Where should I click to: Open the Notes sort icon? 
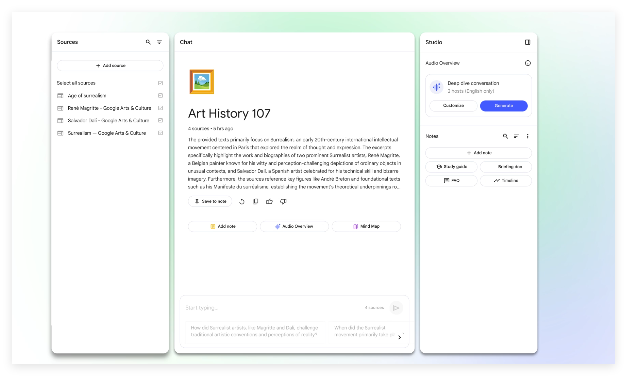point(516,136)
